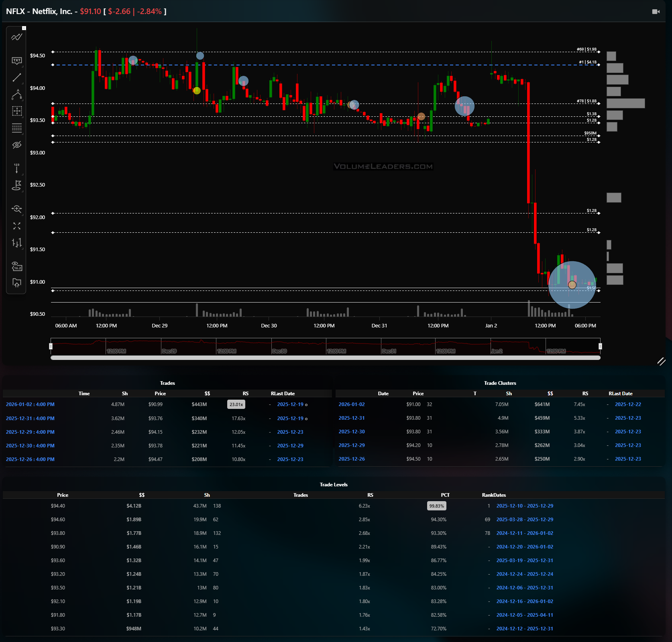
Task: Click RankDates 2024-12-24 - 2025-12-24
Action: (x=525, y=574)
